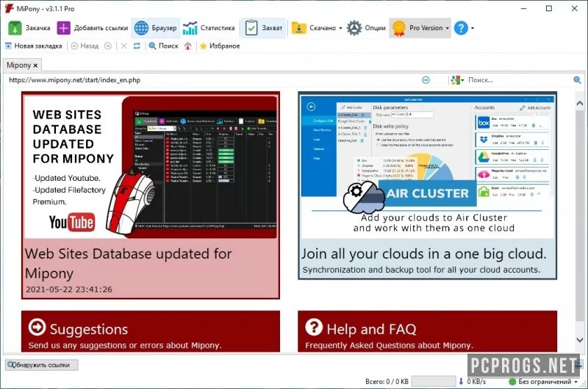588x389 pixels.
Task: Open the Web Sites Database updated banner image
Action: 151,166
